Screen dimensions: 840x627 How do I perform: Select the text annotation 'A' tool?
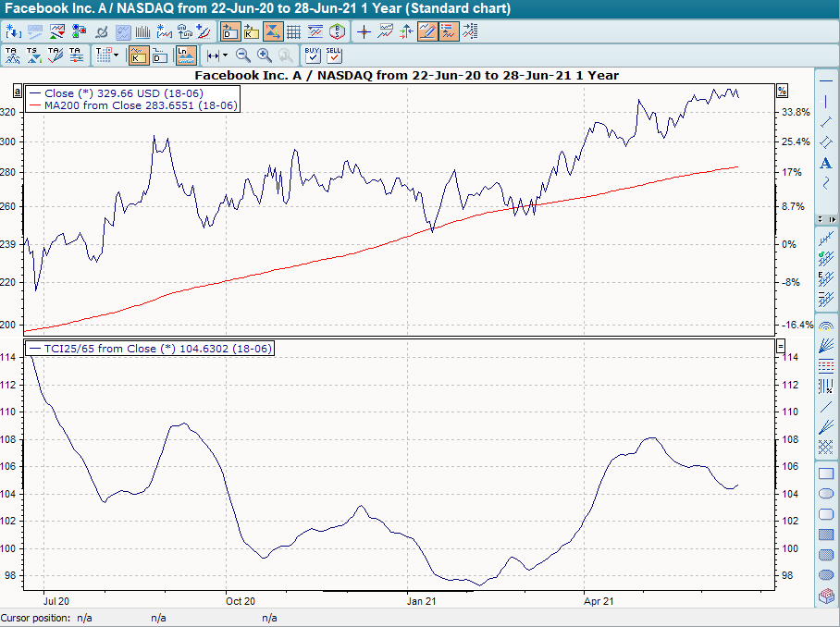coord(826,164)
